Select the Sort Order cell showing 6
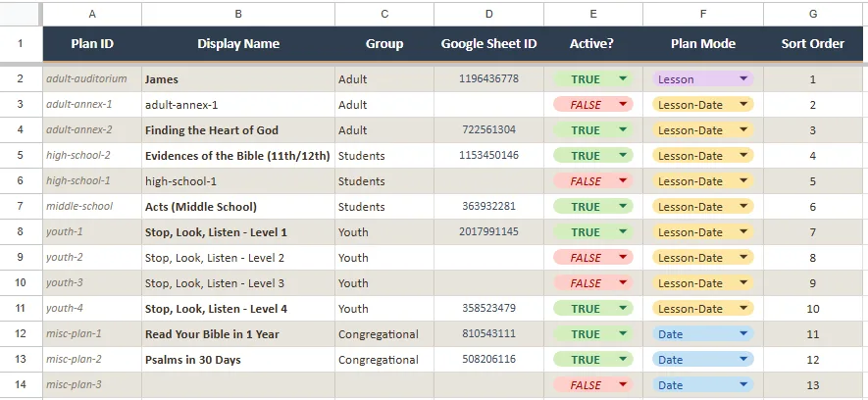 [x=813, y=206]
